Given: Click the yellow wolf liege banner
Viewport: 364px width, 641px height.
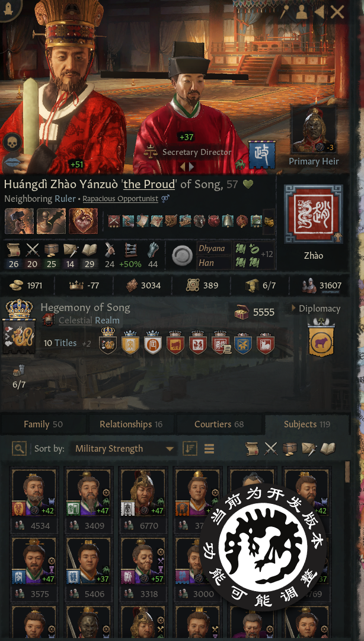Looking at the screenshot, I should 321,338.
